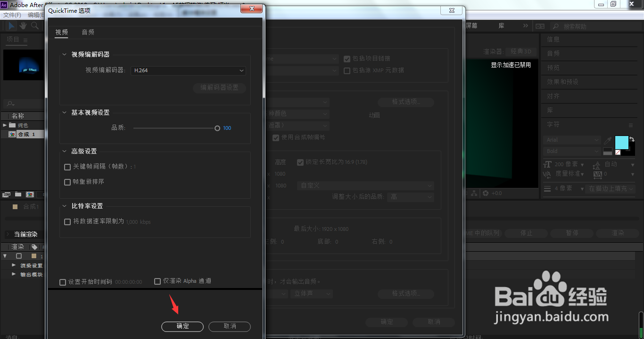Click the stroke width lines icon
Screen dimensions: 644x339
point(547,188)
